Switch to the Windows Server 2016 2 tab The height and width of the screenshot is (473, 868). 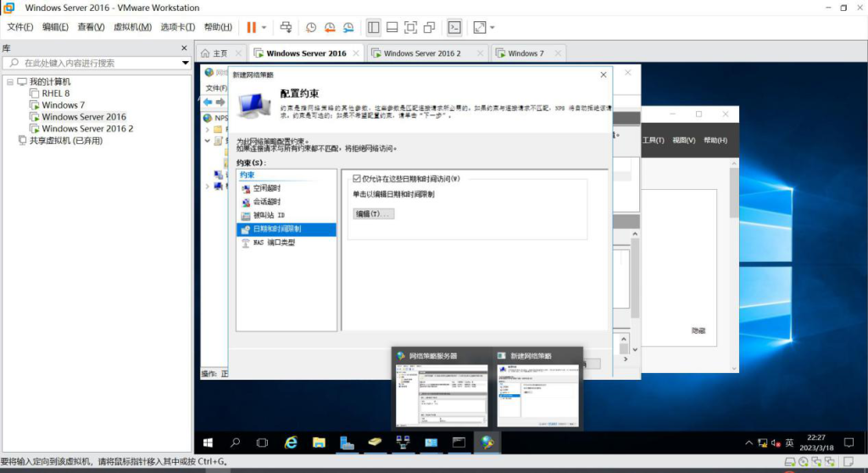point(422,53)
